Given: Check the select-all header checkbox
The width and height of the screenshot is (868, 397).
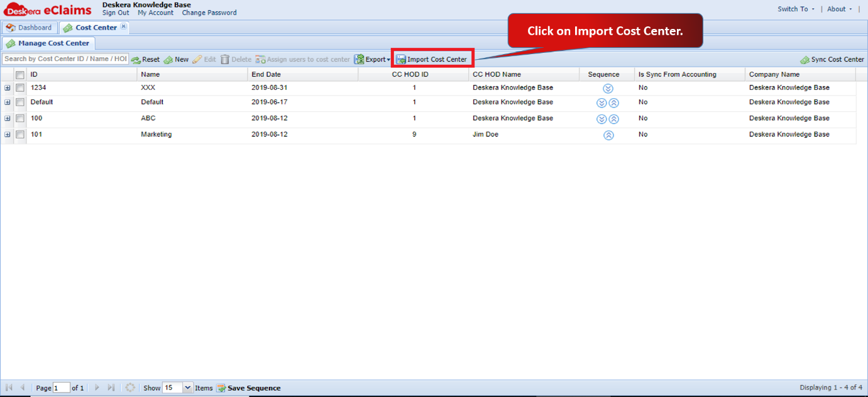Looking at the screenshot, I should tap(20, 75).
